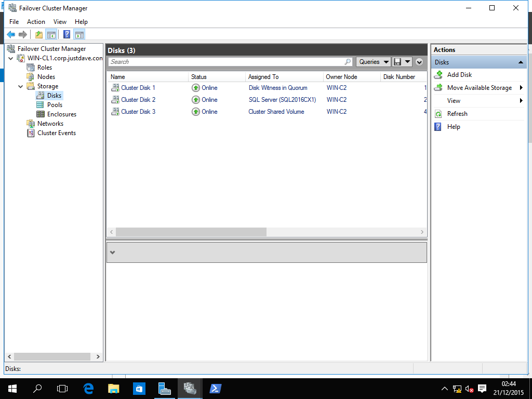Click the search magnifier icon in Disks
This screenshot has height=399, width=532.
click(x=348, y=62)
